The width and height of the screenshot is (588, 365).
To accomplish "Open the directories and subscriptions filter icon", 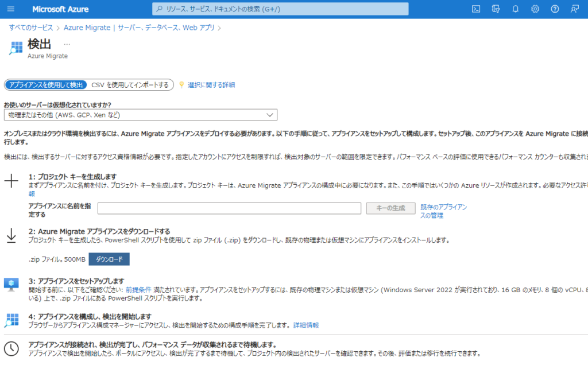I will [496, 9].
